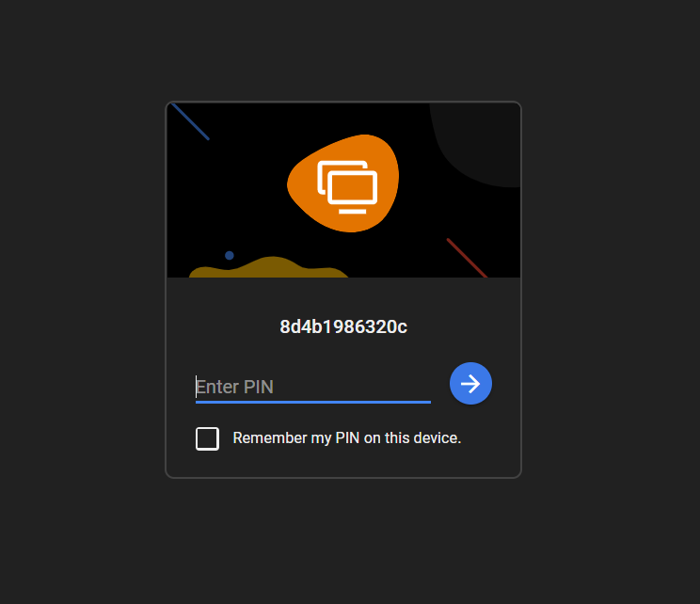Click the red diagonal line in banner
The height and width of the screenshot is (604, 700).
click(x=467, y=258)
